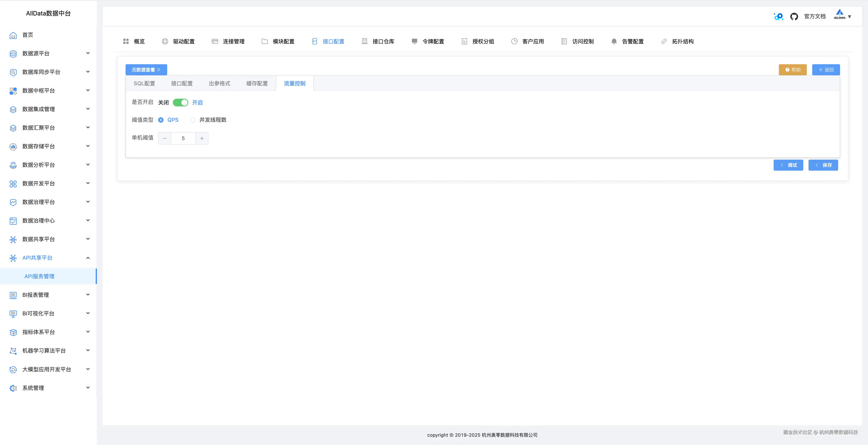Image resolution: width=868 pixels, height=445 pixels.
Task: Increase 单机阈值 with the plus stepper
Action: tap(202, 138)
